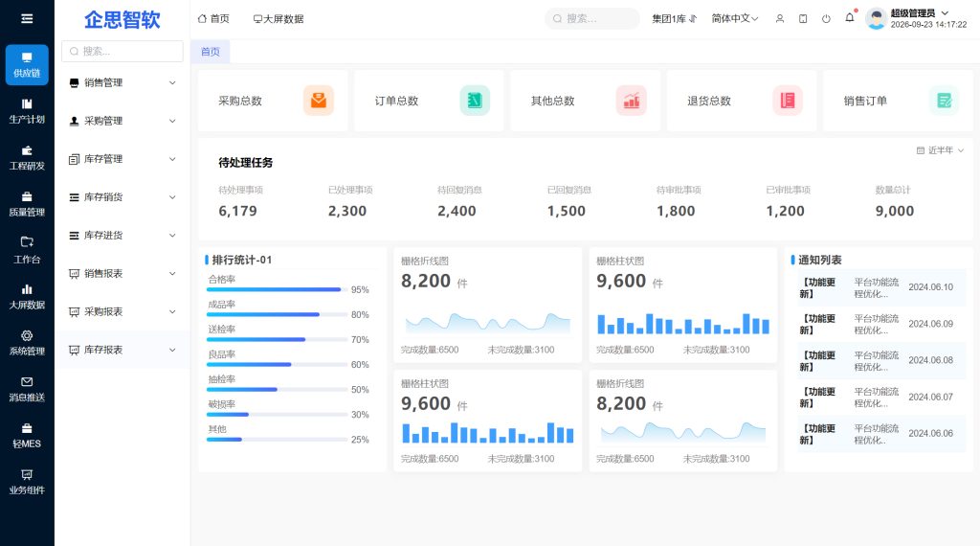Viewport: 980px width, 546px height.
Task: Click the 送检率 70% progress bar
Action: click(278, 340)
